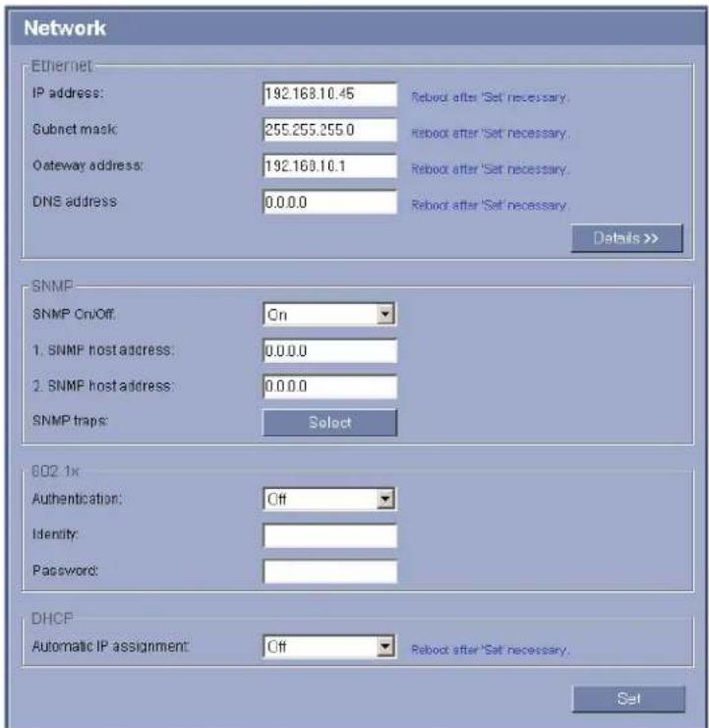
Task: Click the 'Automatic IP assignment:' label
Action: 111,646
